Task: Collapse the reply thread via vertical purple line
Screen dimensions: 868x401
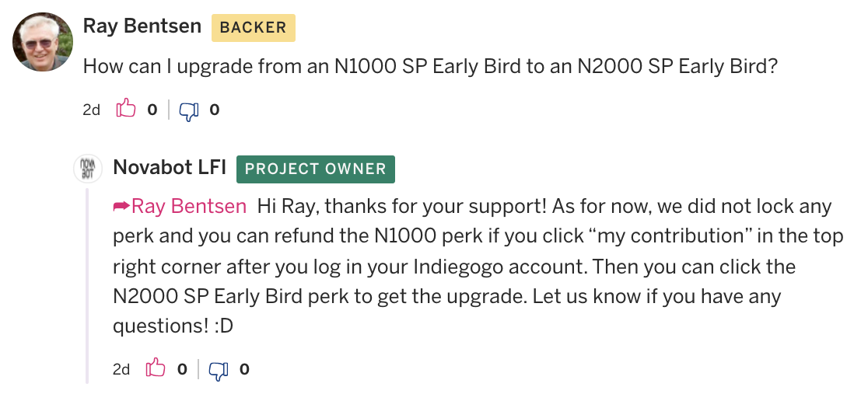Action: tap(87, 286)
